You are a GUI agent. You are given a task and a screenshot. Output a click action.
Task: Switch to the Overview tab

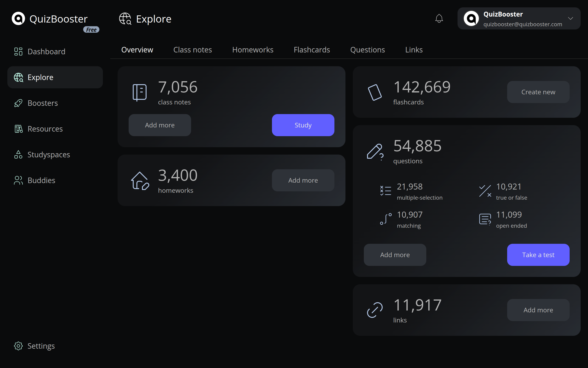(x=137, y=50)
